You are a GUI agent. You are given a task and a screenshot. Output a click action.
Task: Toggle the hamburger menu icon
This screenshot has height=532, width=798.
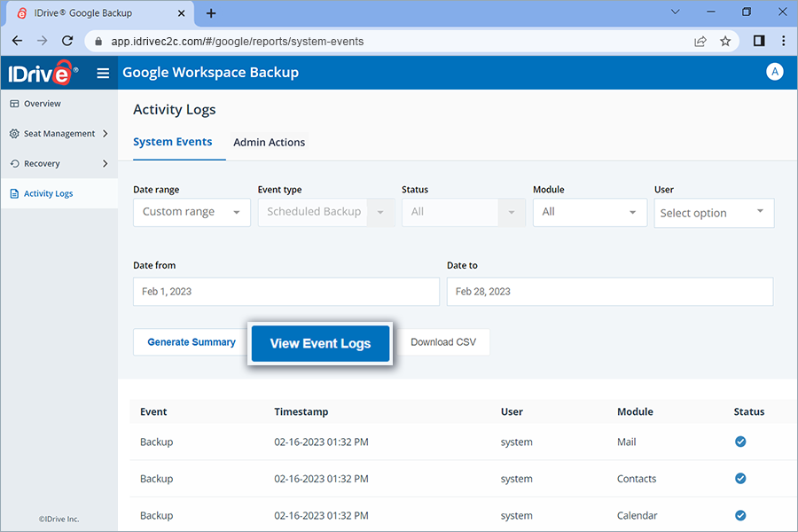(103, 74)
